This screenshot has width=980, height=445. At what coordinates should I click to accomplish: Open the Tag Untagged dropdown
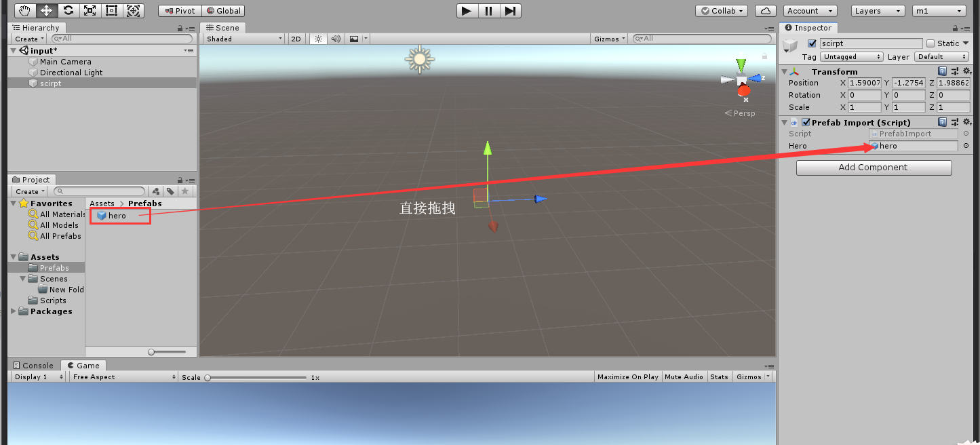852,57
